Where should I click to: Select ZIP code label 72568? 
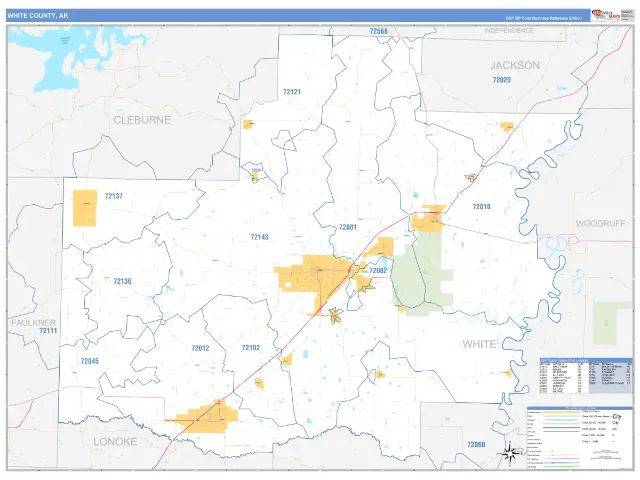378,31
